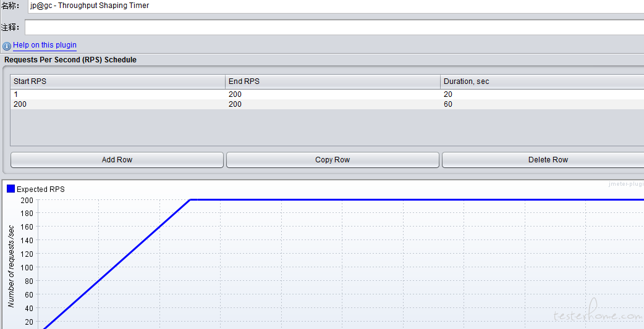The image size is (644, 329).
Task: Select the second row's Start RPS cell
Action: click(117, 104)
